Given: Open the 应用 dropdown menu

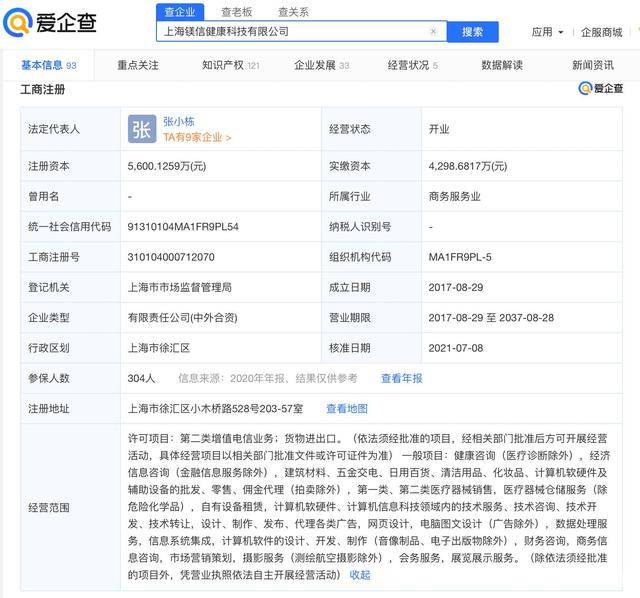Looking at the screenshot, I should click(547, 32).
